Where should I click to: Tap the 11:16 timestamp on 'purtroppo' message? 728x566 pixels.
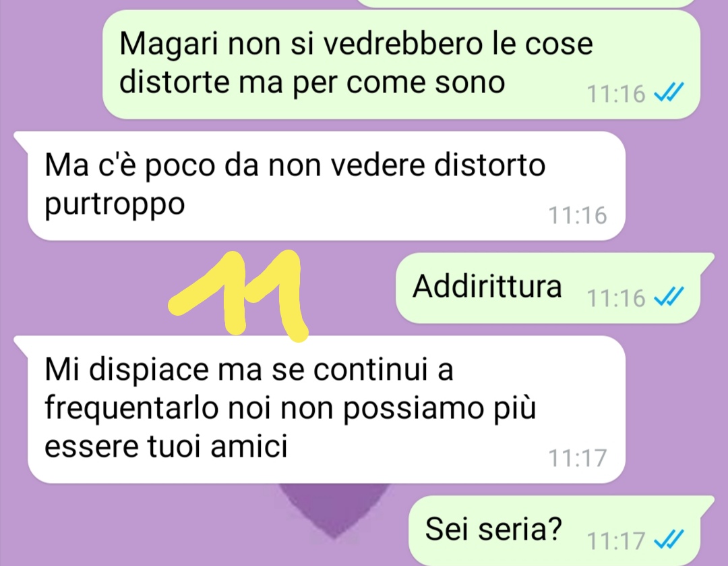pyautogui.click(x=578, y=215)
